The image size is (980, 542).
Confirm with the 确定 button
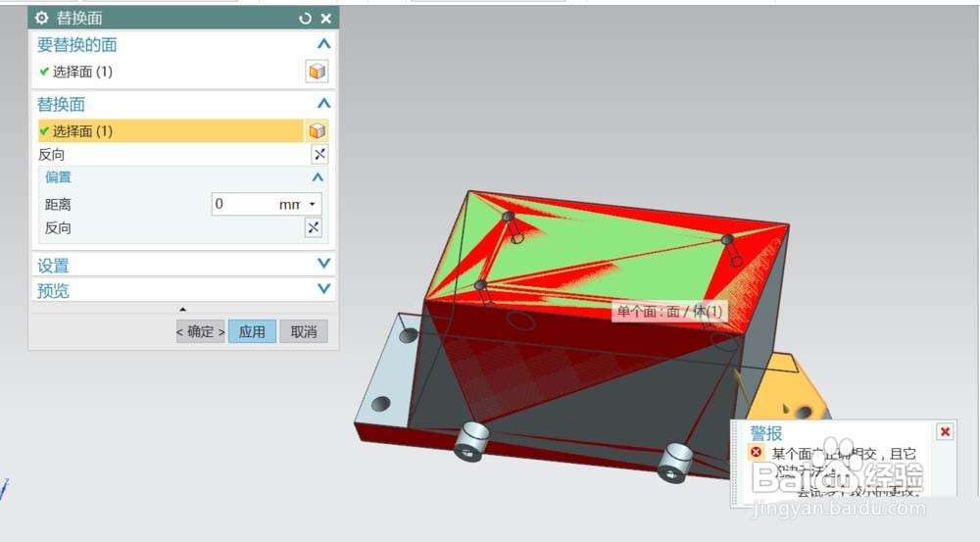coord(200,331)
